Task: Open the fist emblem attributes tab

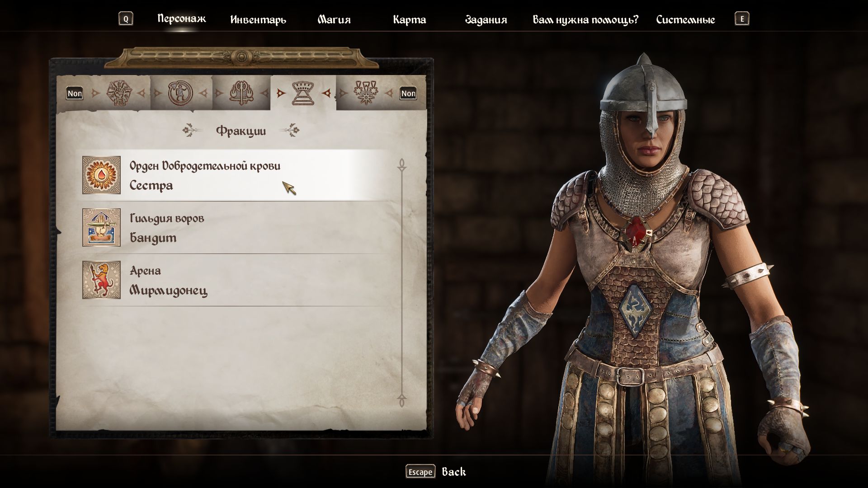Action: (118, 94)
